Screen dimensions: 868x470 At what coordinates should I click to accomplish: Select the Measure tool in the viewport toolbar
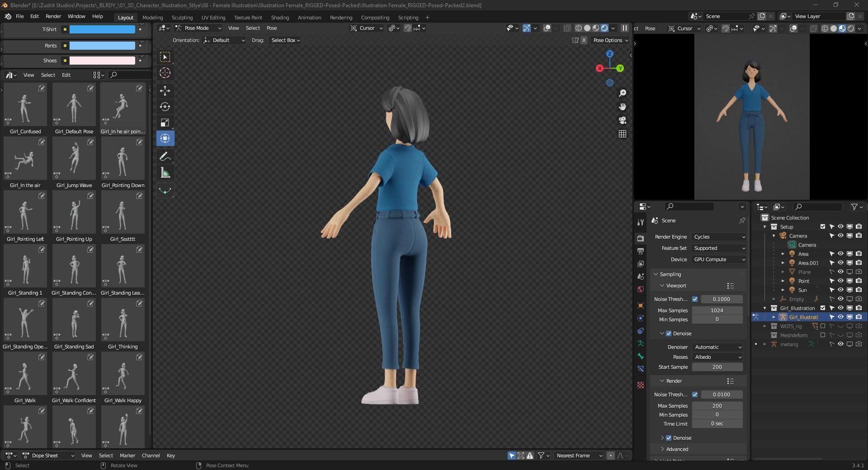[165, 173]
